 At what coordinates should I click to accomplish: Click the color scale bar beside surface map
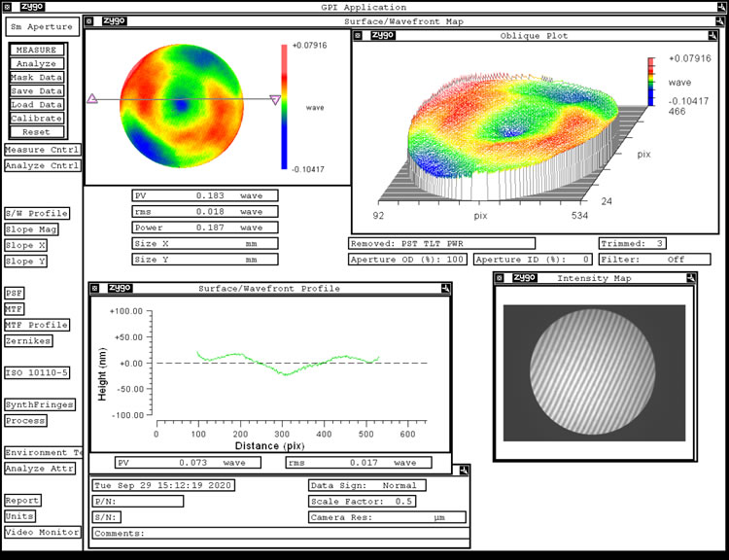[284, 105]
